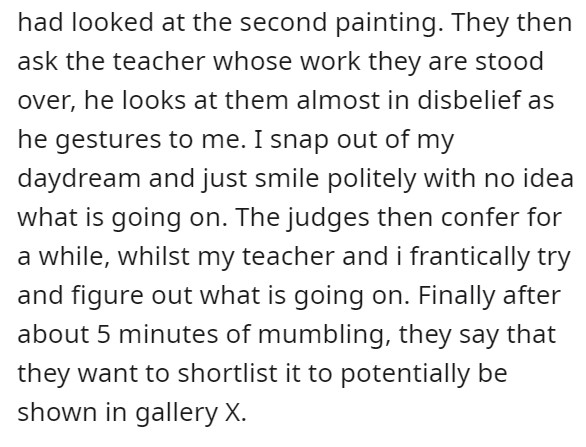Image resolution: width=586 pixels, height=447 pixels.
Task: Click the word 'daydream' at line start
Action: 79,179
